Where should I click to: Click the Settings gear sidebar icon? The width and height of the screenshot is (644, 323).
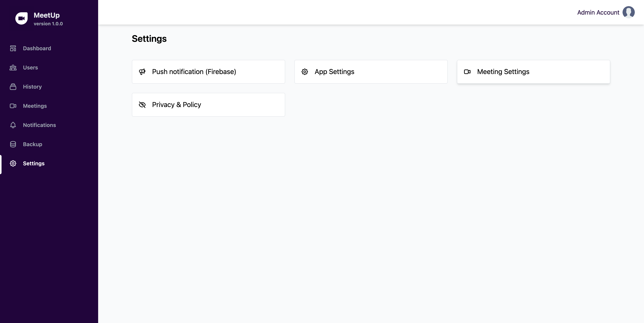point(13,164)
